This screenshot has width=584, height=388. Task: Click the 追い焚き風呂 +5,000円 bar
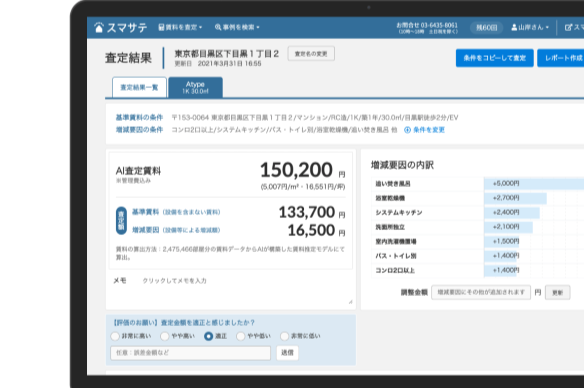click(534, 184)
